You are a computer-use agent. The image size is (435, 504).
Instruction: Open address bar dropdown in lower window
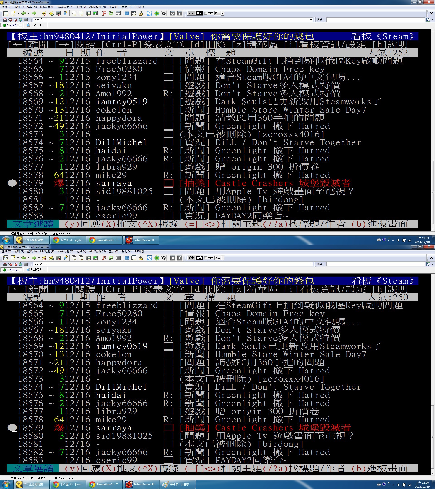click(311, 264)
